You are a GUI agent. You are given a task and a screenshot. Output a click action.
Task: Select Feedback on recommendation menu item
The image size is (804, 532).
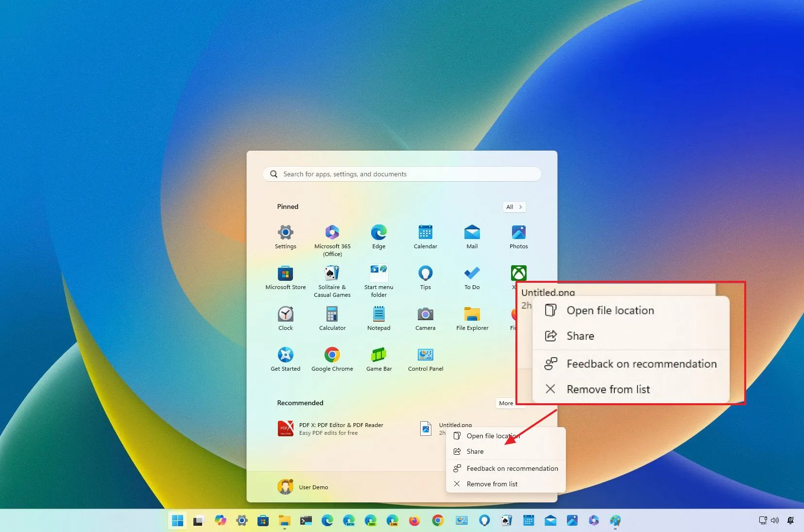506,468
